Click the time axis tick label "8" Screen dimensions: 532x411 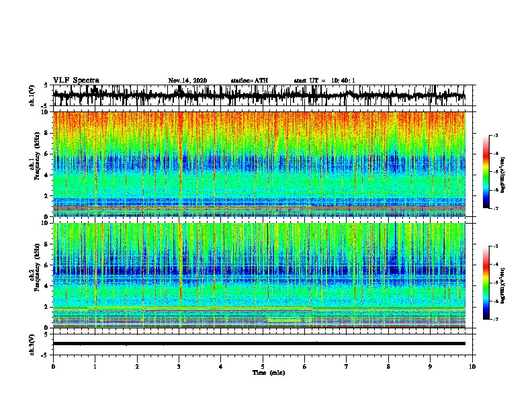coord(388,367)
